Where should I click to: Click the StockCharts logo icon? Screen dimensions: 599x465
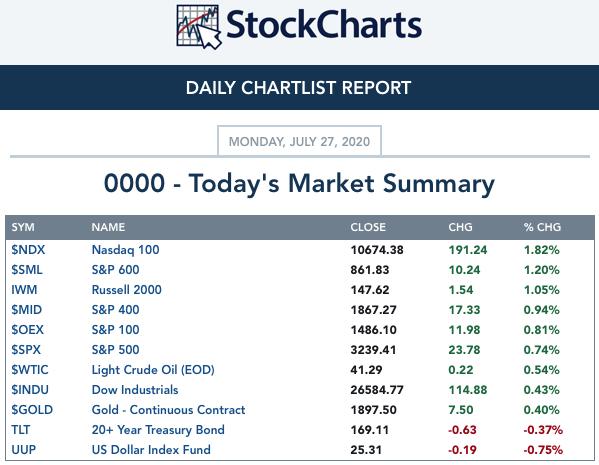click(199, 27)
